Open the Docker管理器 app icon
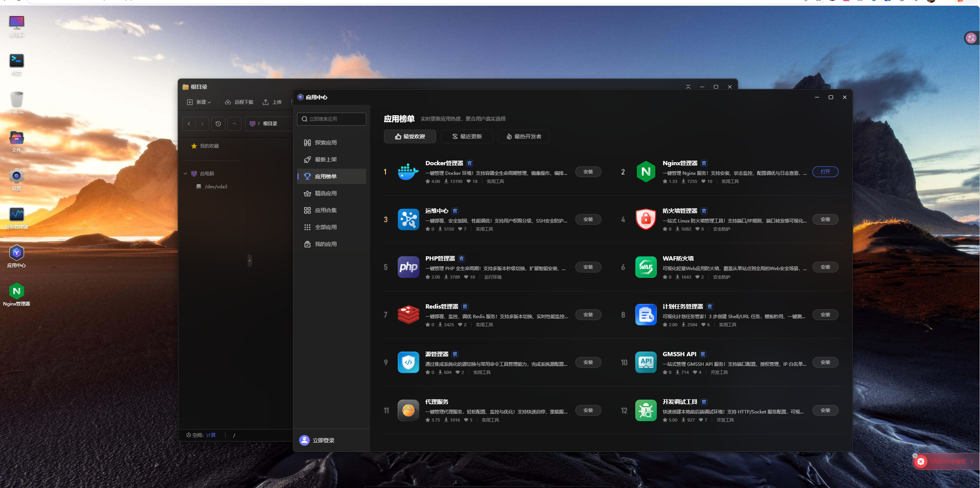This screenshot has height=488, width=980. tap(408, 172)
